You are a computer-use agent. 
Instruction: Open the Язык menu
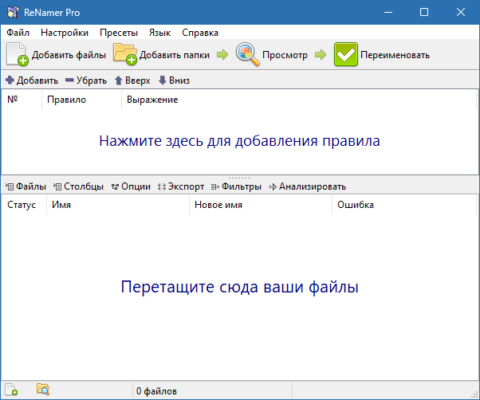[x=160, y=33]
